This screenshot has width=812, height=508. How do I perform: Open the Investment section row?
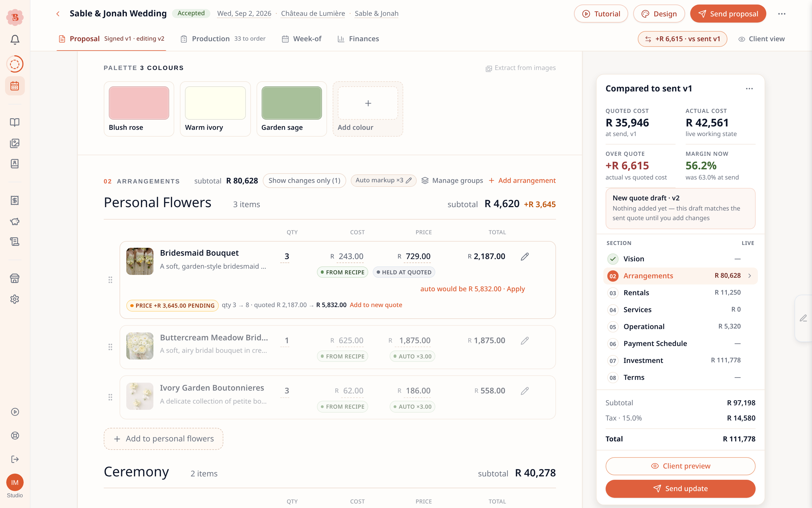tap(680, 360)
